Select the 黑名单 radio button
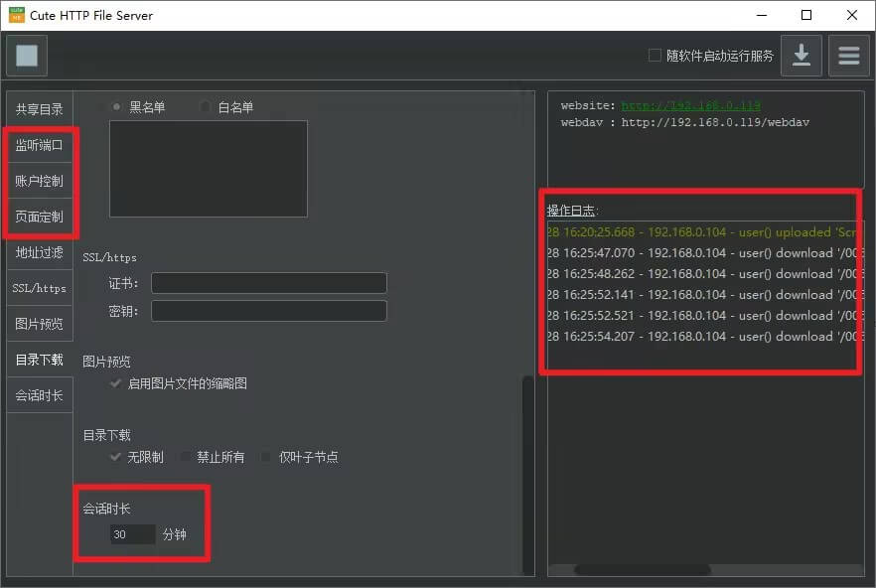 (x=118, y=105)
